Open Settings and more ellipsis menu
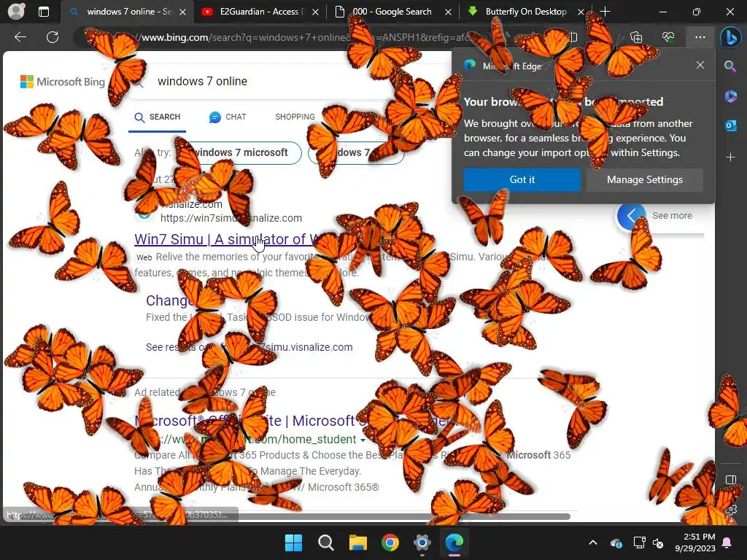Viewport: 747px width, 560px height. pyautogui.click(x=700, y=37)
